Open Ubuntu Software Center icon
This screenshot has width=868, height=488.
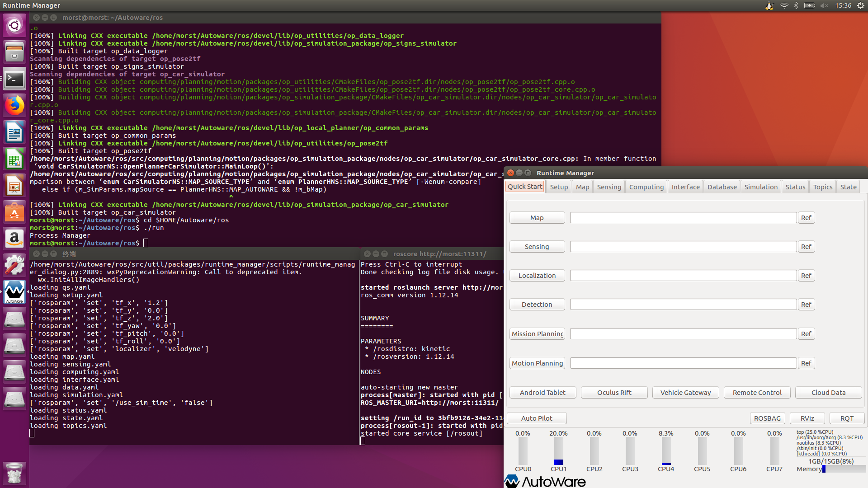[x=14, y=212]
